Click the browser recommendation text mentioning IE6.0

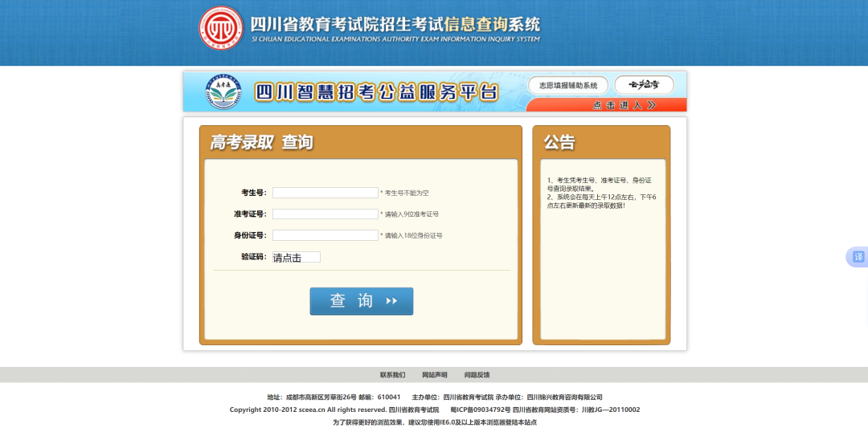click(435, 422)
